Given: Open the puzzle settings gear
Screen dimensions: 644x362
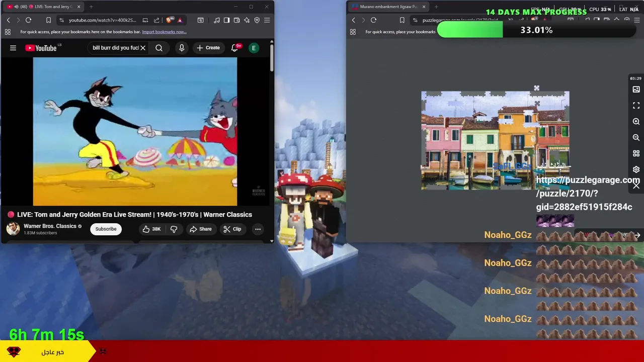Looking at the screenshot, I should [x=636, y=169].
